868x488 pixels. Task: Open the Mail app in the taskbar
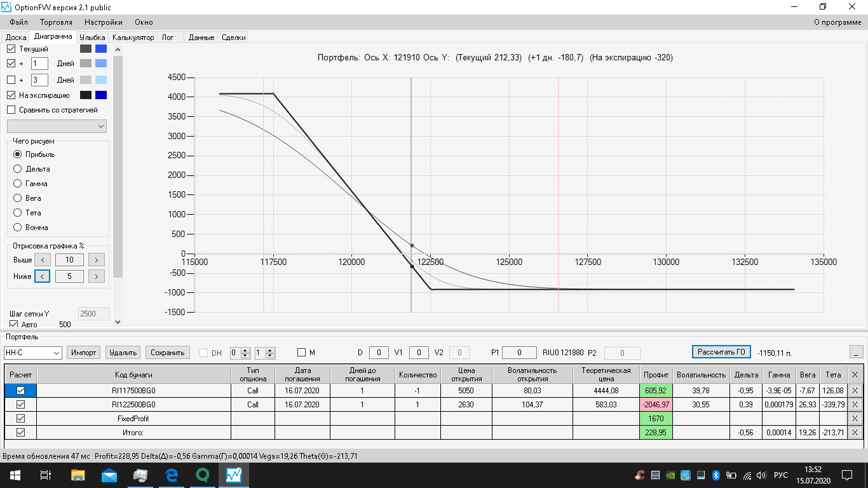109,475
